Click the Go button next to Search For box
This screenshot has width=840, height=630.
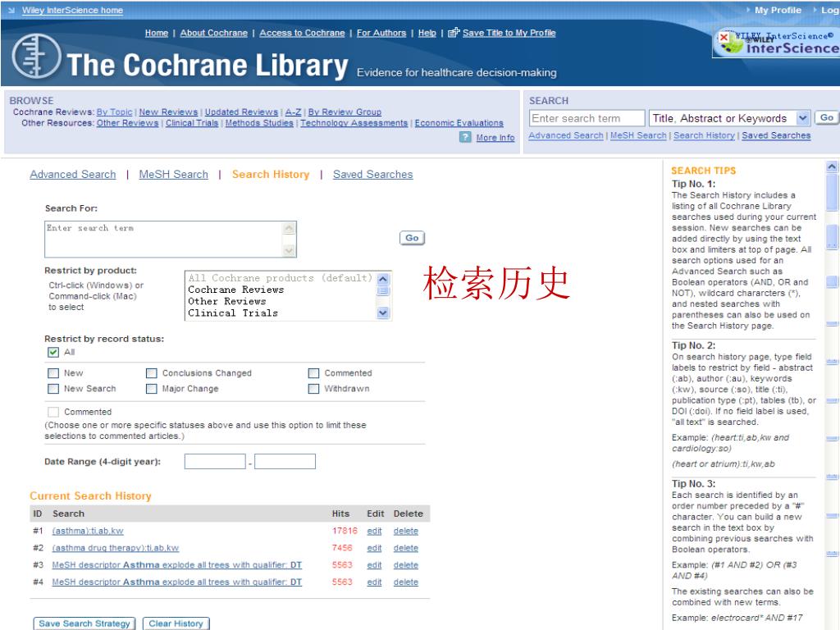click(412, 238)
